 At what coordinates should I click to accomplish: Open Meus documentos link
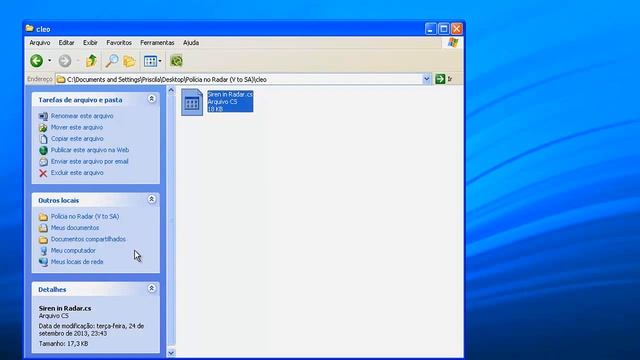[75, 228]
